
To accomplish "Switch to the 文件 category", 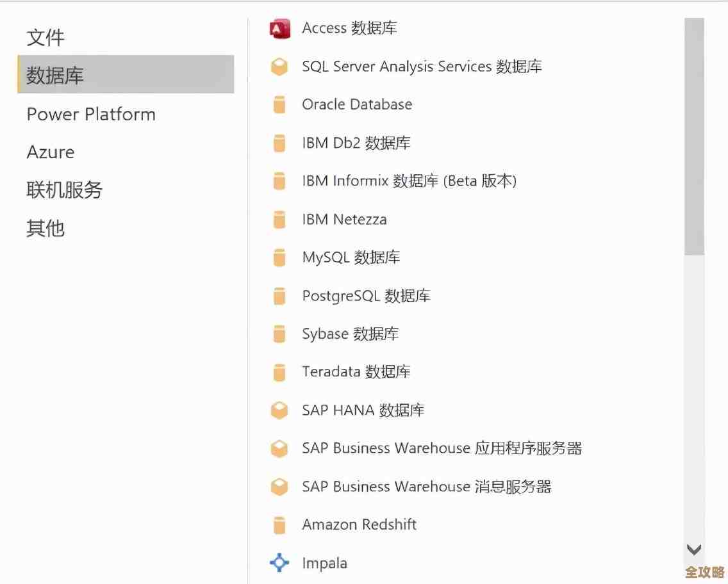I will tap(45, 38).
